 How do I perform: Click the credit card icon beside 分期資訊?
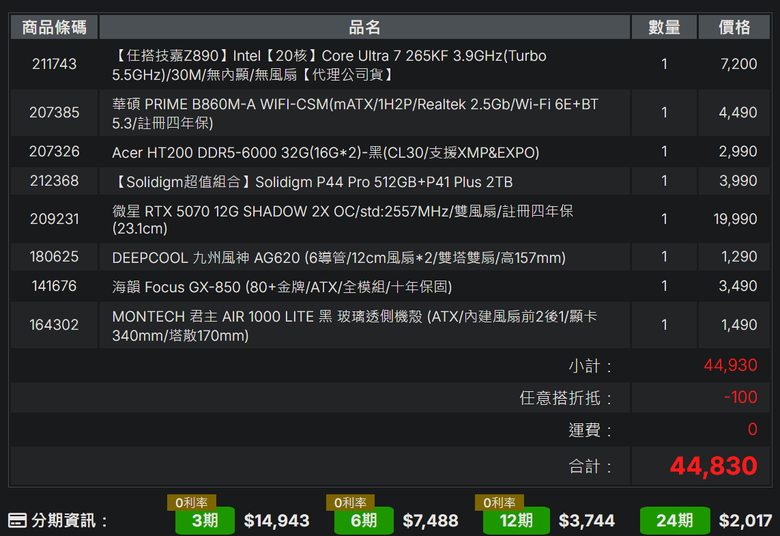17,521
